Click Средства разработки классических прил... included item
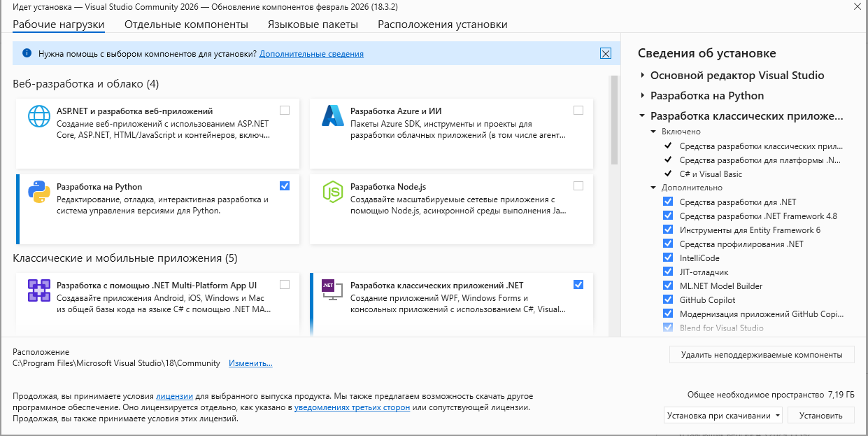Image resolution: width=868 pixels, height=436 pixels. point(761,146)
